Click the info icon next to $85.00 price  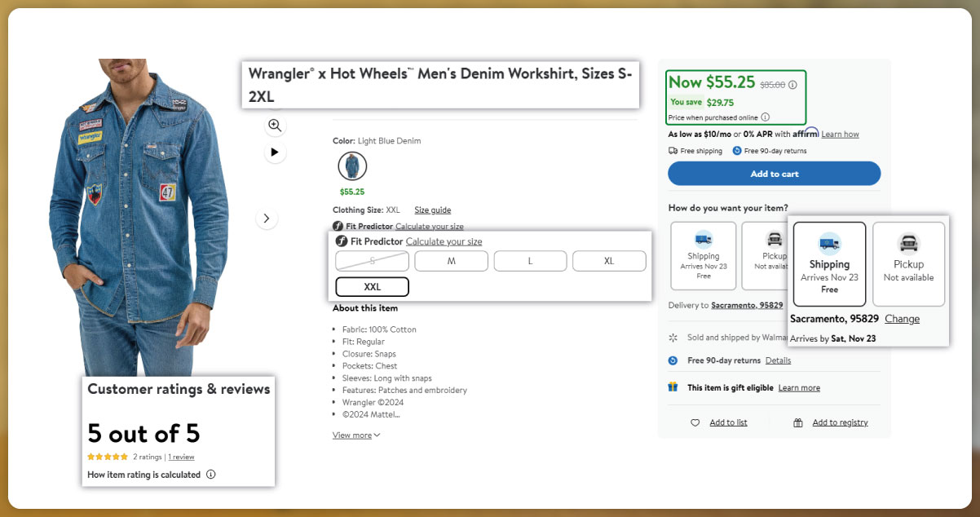click(792, 84)
